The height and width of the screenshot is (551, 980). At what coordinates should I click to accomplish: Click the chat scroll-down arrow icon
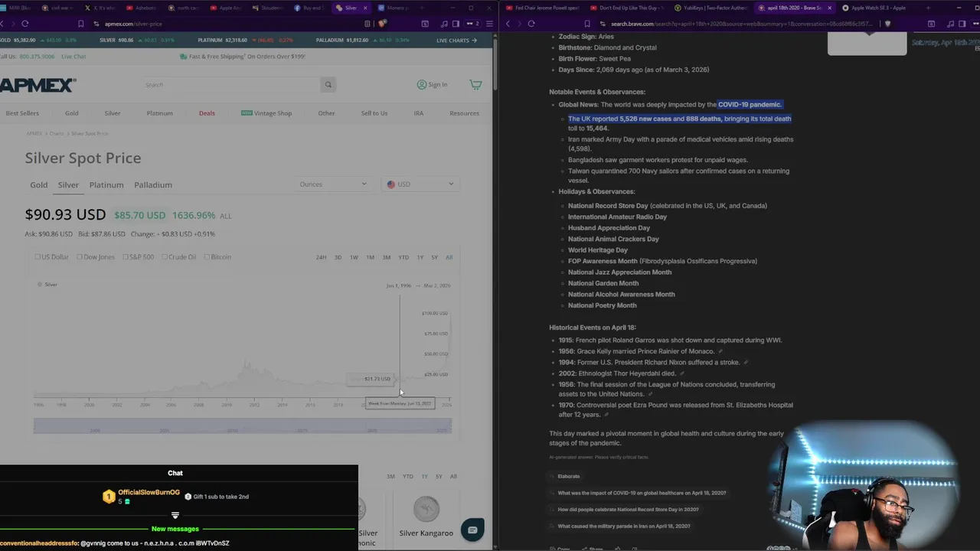175,515
